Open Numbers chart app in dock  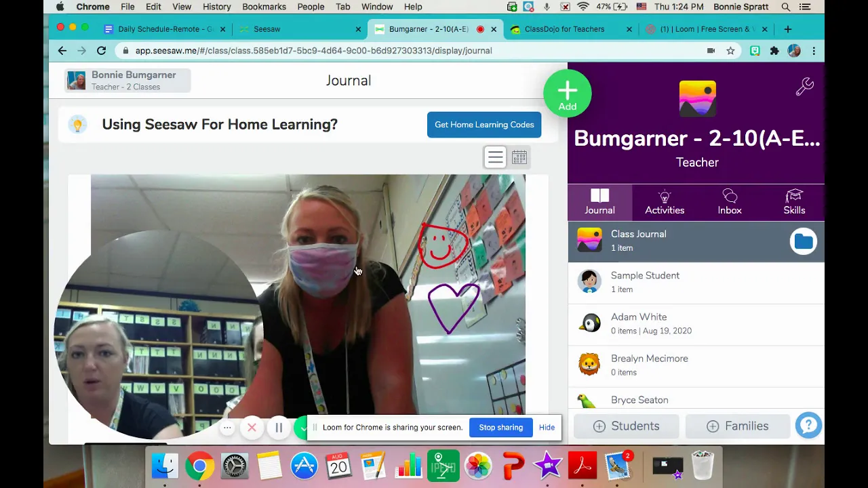(x=408, y=466)
